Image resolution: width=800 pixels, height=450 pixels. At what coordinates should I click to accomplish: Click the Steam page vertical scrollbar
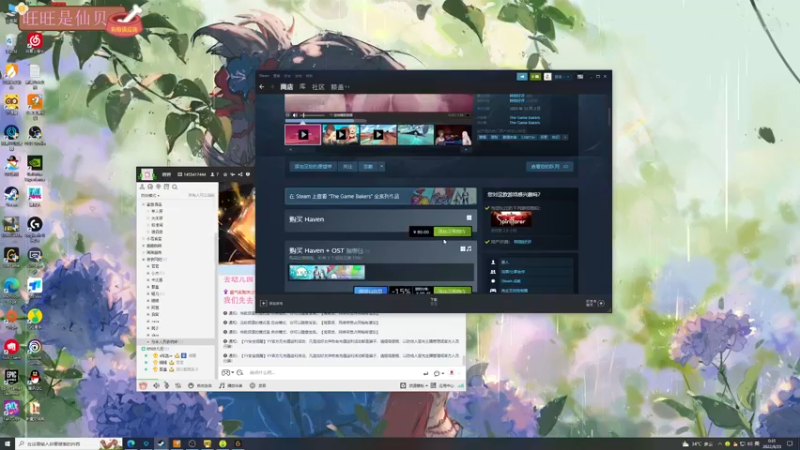pos(609,117)
